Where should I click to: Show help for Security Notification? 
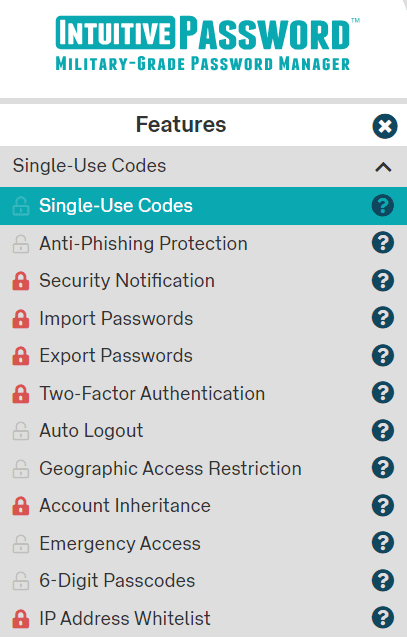click(x=383, y=280)
